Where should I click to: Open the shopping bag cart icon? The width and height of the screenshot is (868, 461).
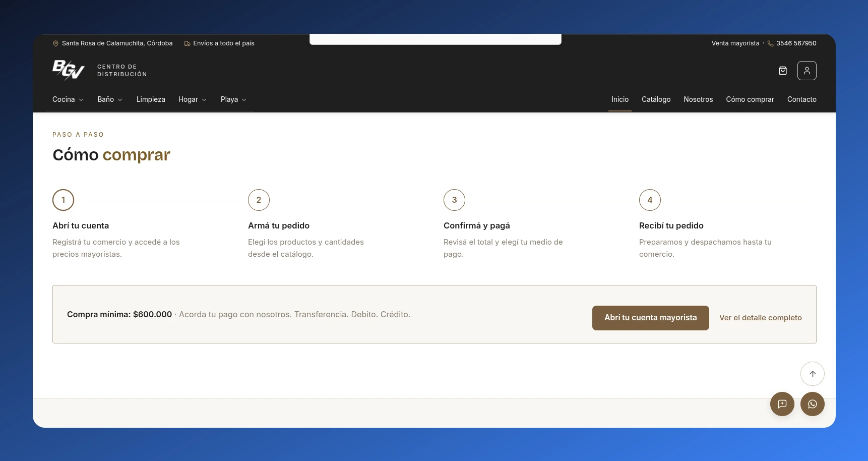[783, 71]
